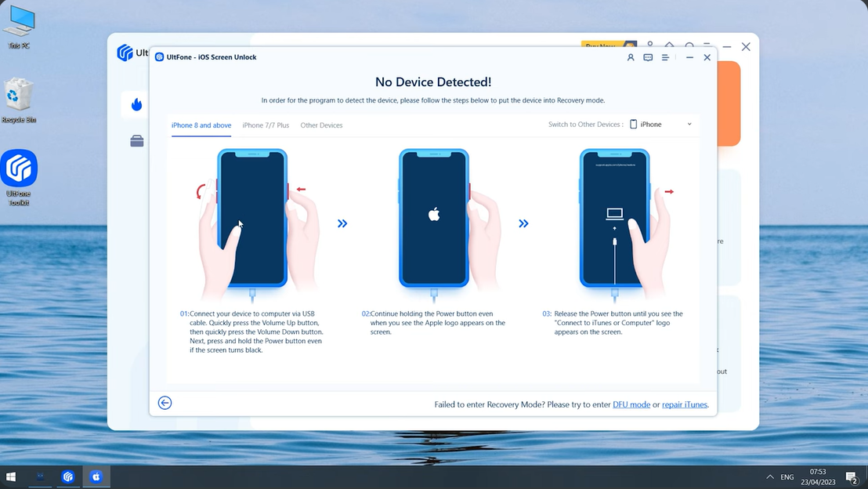Click the Recovery mode instruction subtitle
868x489 pixels.
tap(433, 101)
